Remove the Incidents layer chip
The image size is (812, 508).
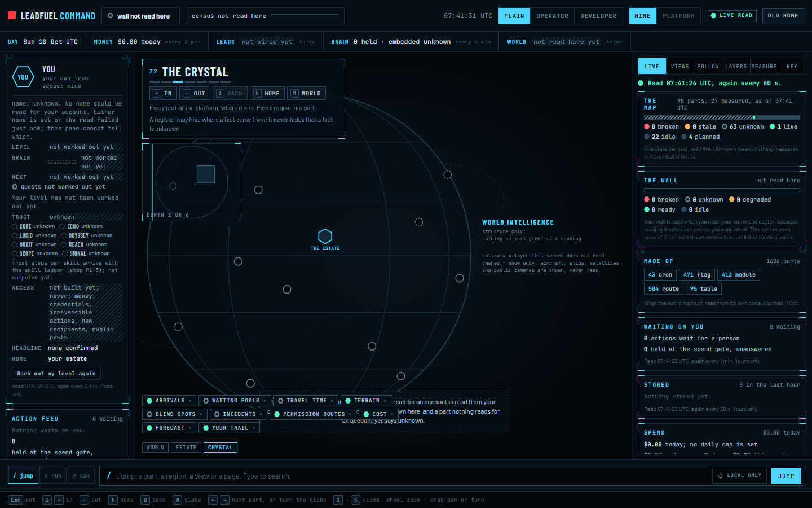pyautogui.click(x=261, y=414)
